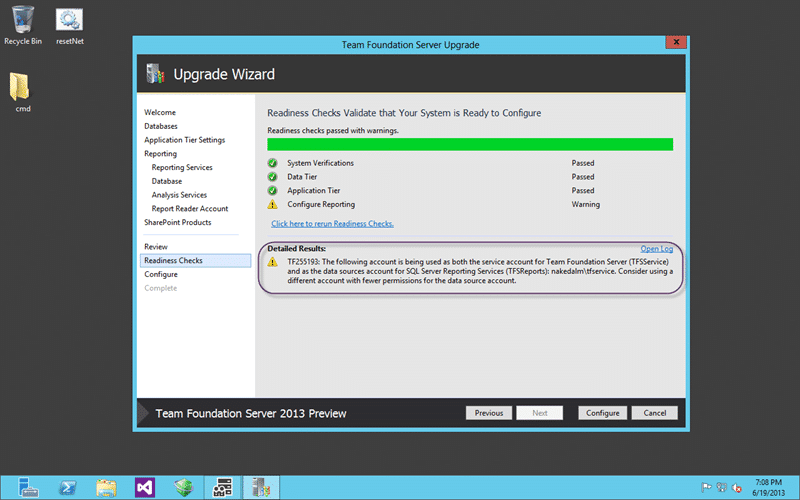Select the Reporting wizard step
Image resolution: width=800 pixels, height=500 pixels.
click(160, 154)
